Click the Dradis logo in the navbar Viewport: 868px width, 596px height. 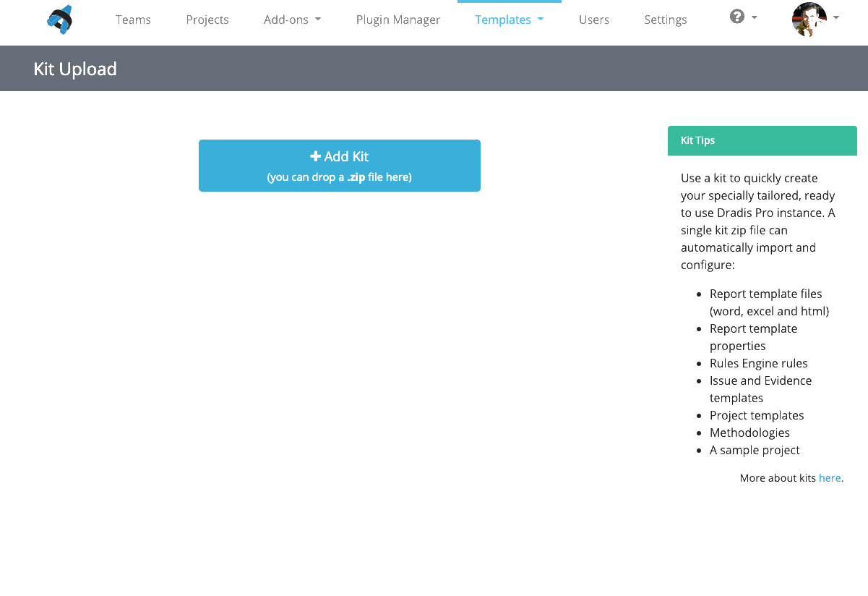[59, 20]
